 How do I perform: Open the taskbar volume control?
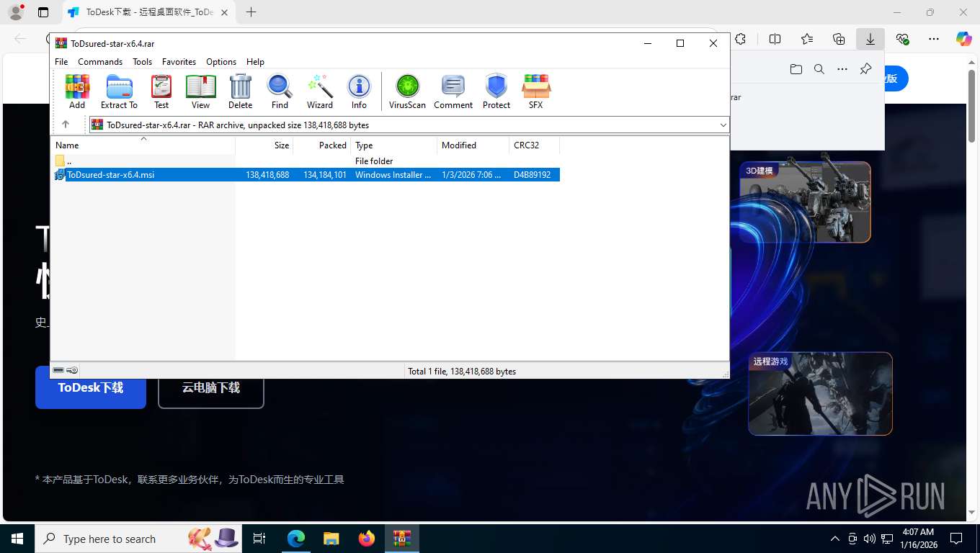coord(870,539)
